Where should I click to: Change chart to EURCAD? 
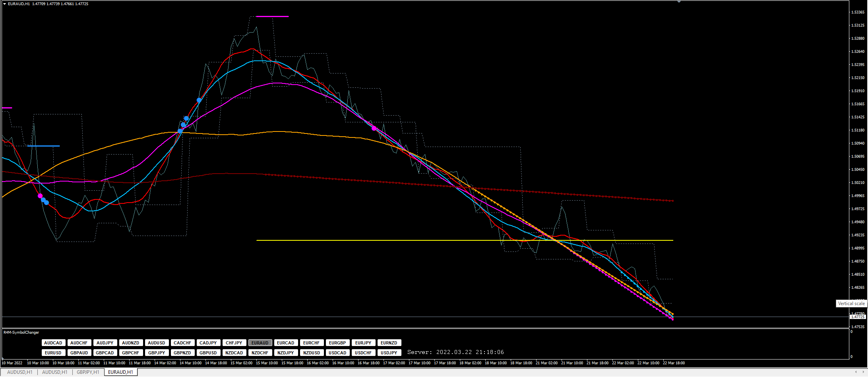(x=286, y=343)
